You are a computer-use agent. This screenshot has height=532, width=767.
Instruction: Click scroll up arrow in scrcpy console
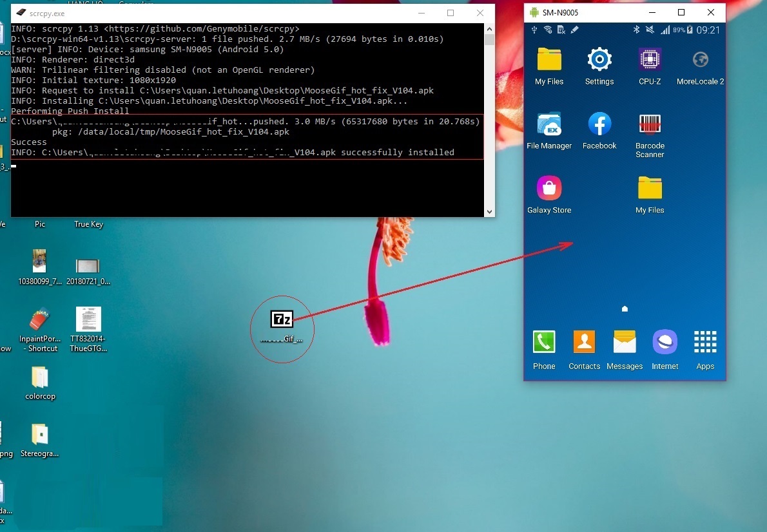click(489, 29)
